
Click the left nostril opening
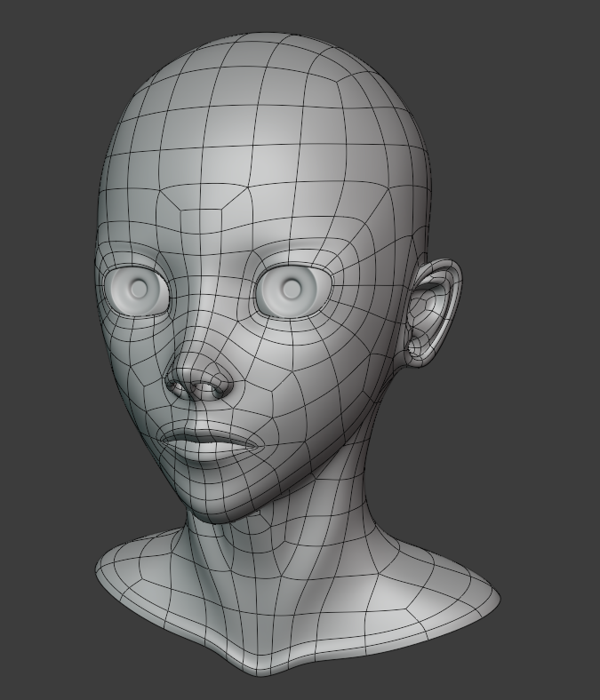(x=174, y=386)
